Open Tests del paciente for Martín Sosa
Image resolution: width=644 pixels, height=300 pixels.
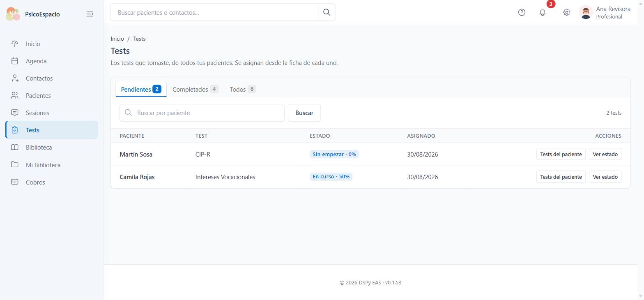tap(561, 154)
